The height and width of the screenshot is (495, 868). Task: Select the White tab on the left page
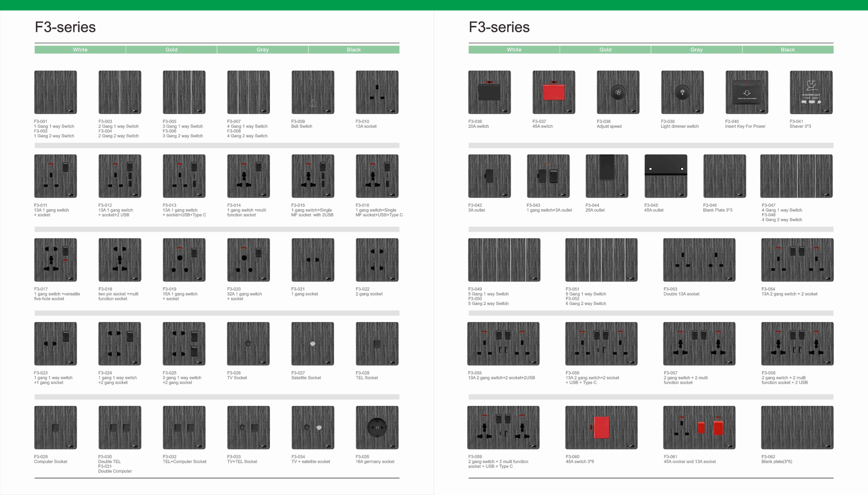(x=80, y=50)
